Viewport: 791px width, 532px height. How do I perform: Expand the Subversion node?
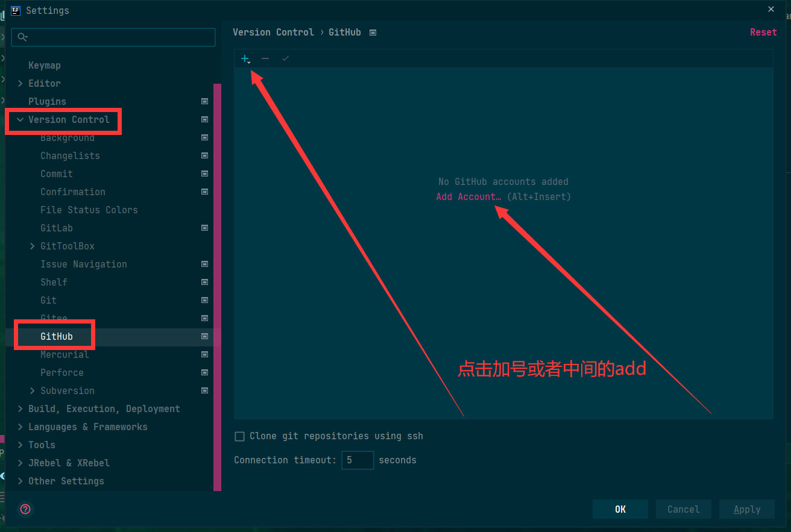coord(32,390)
